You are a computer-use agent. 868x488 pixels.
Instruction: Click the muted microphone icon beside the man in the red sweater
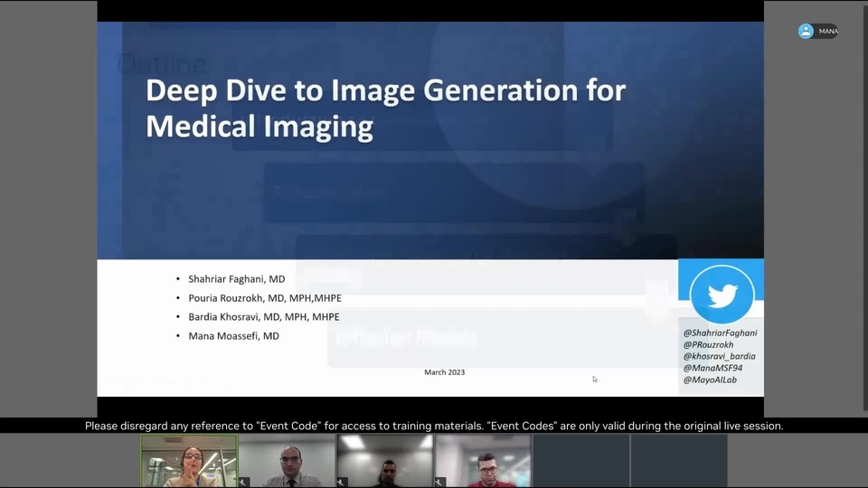pyautogui.click(x=440, y=483)
